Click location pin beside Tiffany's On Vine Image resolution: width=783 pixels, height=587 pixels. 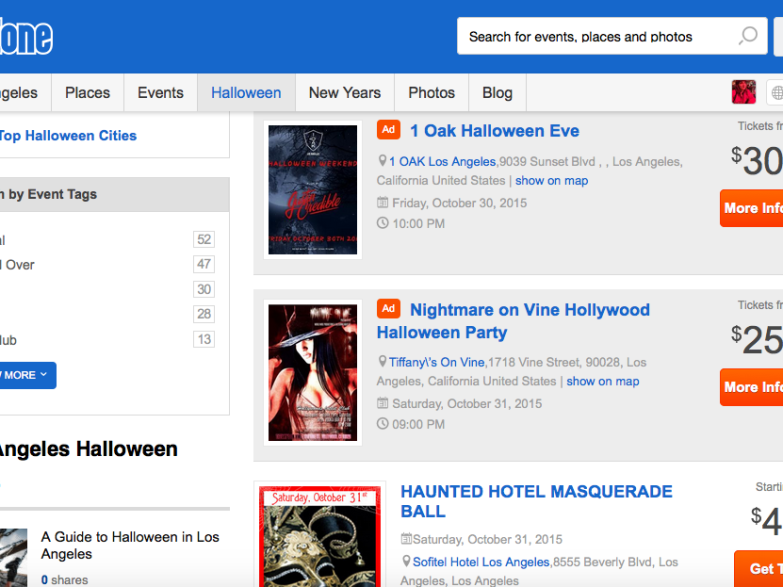click(382, 361)
